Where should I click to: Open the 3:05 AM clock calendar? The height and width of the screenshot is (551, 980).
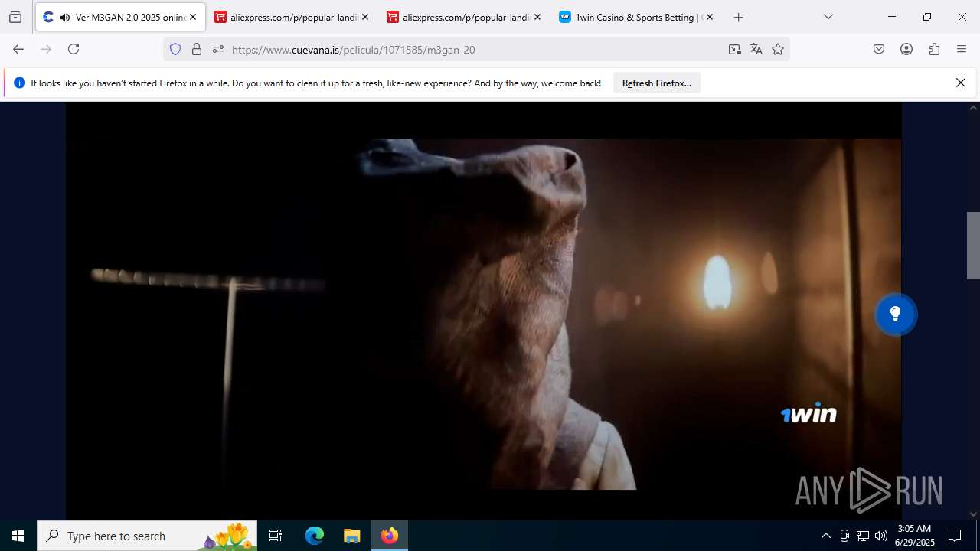[914, 536]
